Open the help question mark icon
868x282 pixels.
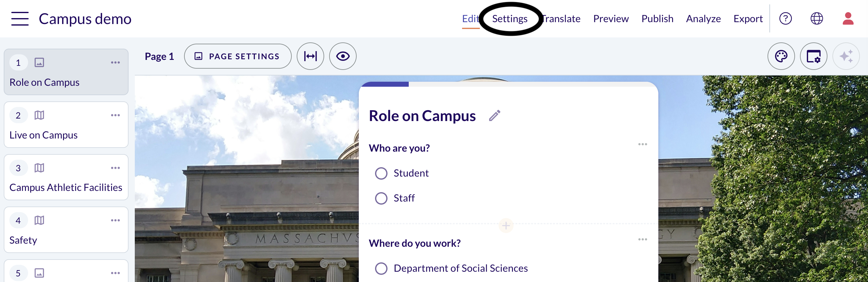pos(785,18)
